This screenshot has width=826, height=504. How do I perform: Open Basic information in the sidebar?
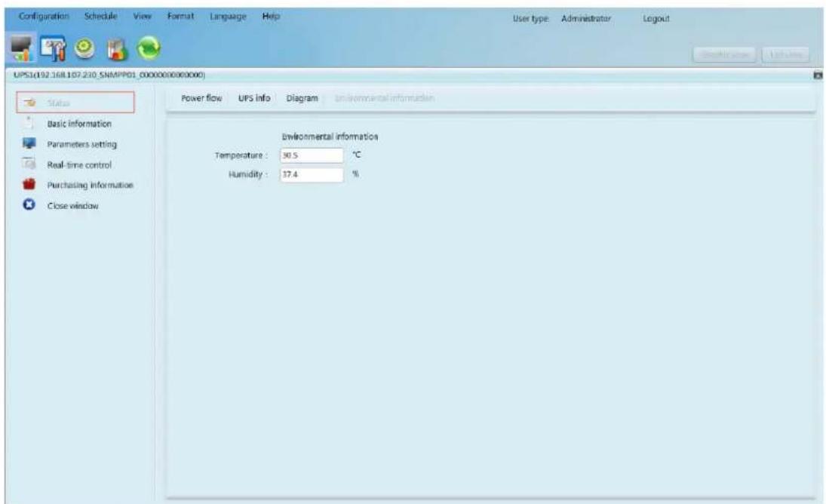coord(79,124)
